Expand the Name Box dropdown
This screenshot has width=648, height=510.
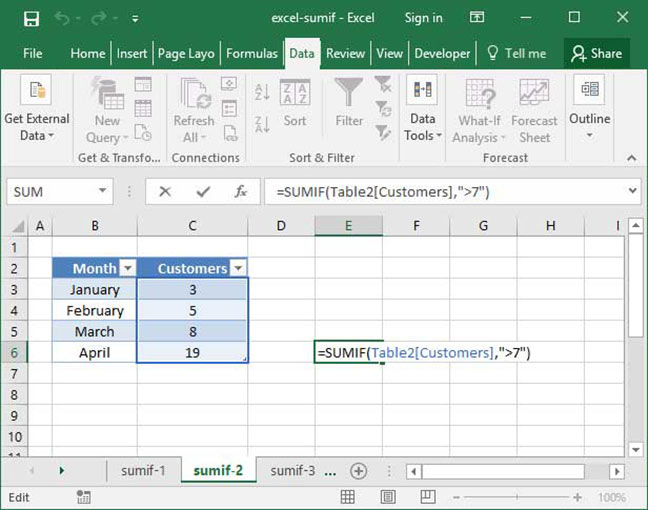pyautogui.click(x=103, y=191)
